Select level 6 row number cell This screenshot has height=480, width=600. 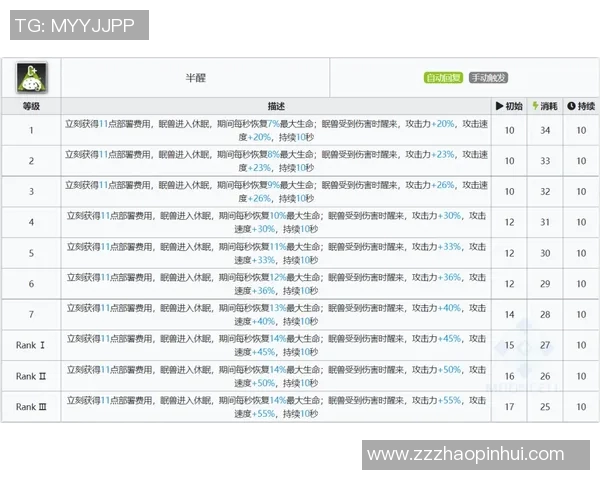click(31, 284)
